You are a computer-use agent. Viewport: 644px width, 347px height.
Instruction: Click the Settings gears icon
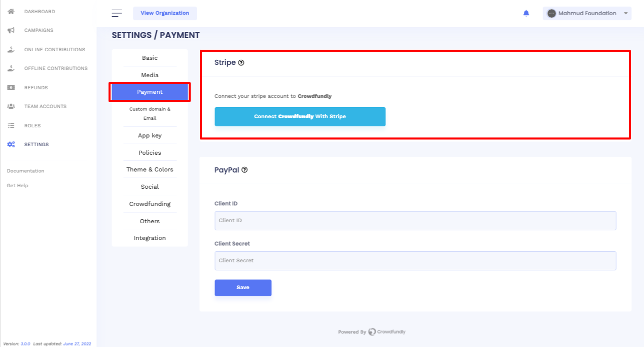pyautogui.click(x=11, y=145)
